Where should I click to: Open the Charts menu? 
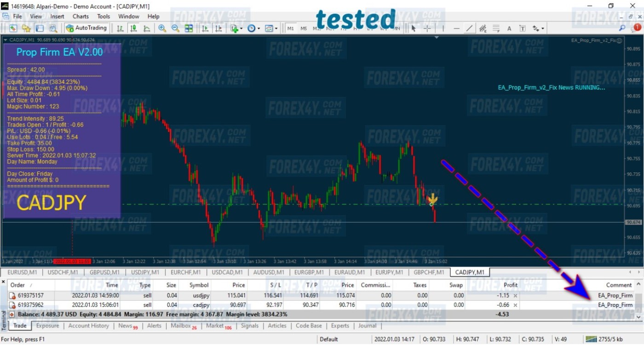[80, 16]
